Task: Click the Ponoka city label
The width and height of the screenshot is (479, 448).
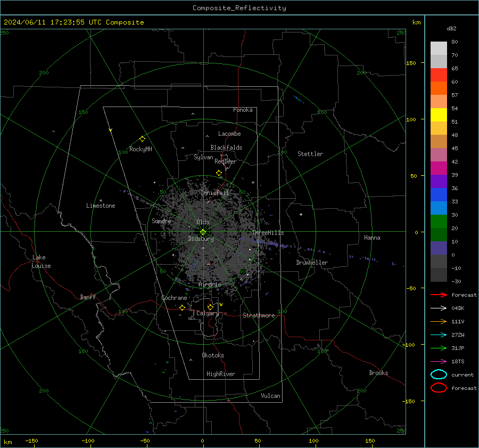Action: pyautogui.click(x=243, y=110)
